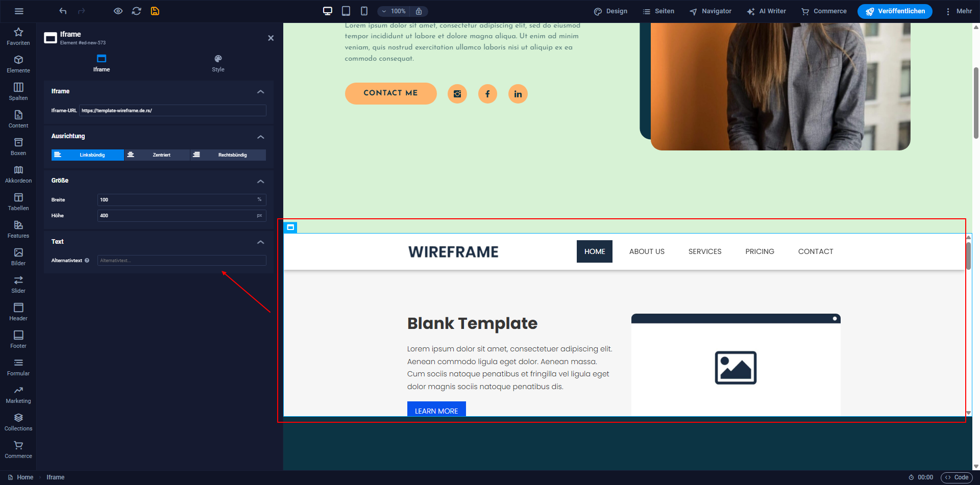Switch to mobile viewport icon
The height and width of the screenshot is (485, 980).
coord(364,11)
